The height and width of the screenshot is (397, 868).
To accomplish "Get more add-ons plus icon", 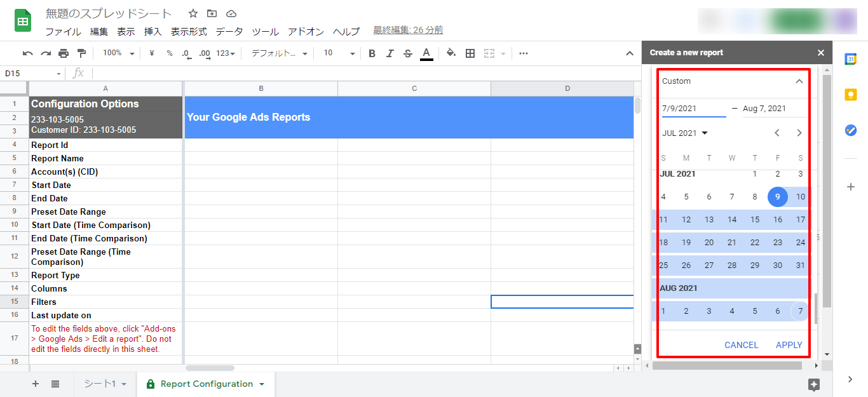I will 851,187.
